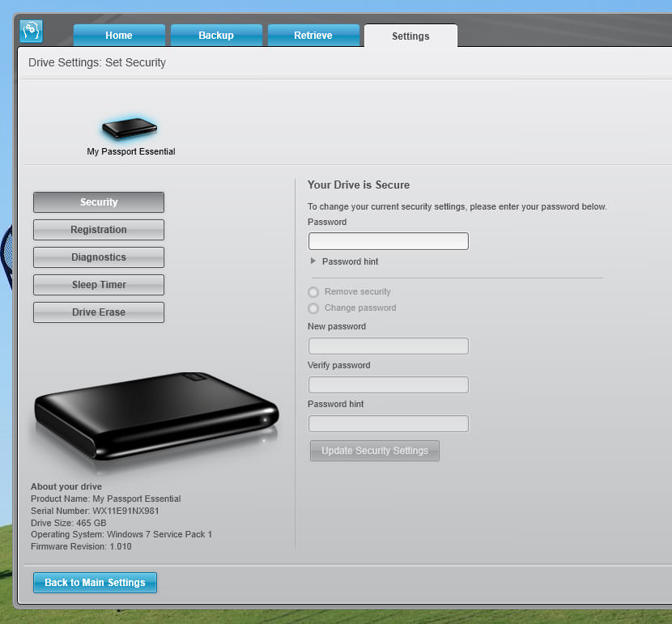
Task: Click the Verify password input field
Action: point(389,384)
